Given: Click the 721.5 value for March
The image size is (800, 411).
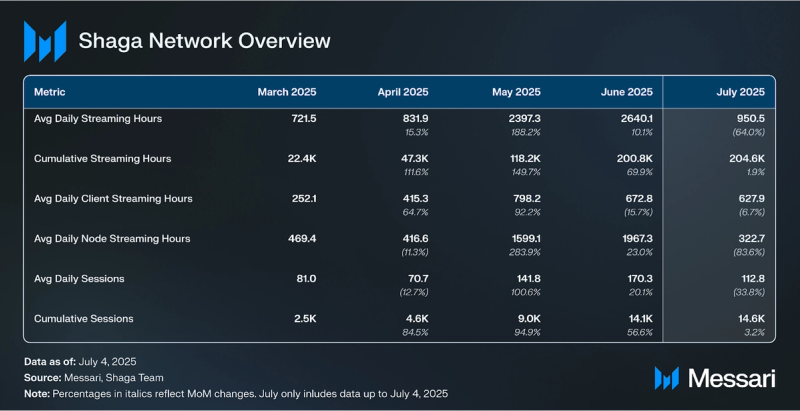Looking at the screenshot, I should [304, 119].
